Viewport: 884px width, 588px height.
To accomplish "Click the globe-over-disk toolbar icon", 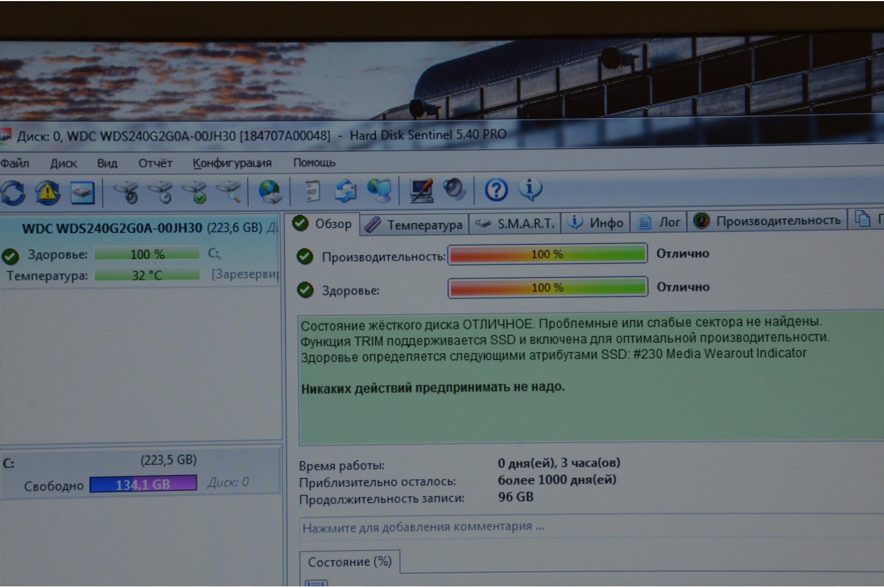I will click(269, 192).
